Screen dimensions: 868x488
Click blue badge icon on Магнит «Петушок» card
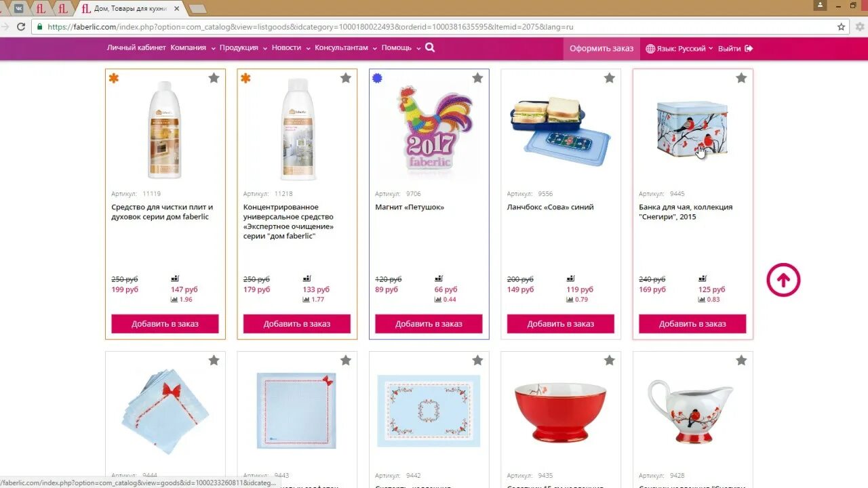(x=377, y=78)
